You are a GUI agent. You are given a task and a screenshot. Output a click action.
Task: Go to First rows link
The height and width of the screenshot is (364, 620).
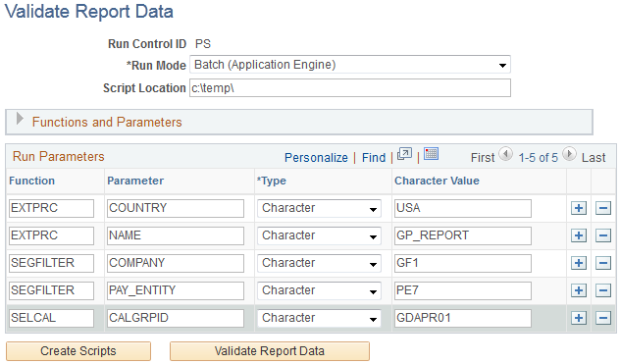point(483,158)
